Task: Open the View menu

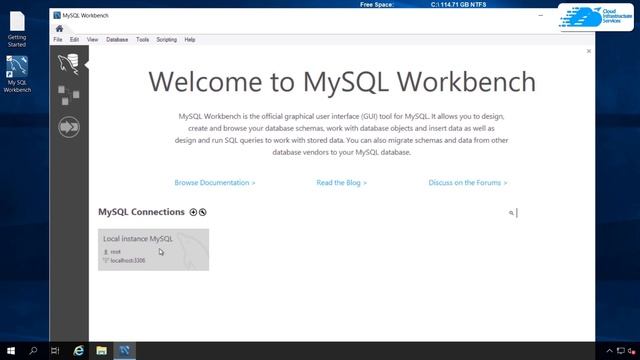Action: 92,40
